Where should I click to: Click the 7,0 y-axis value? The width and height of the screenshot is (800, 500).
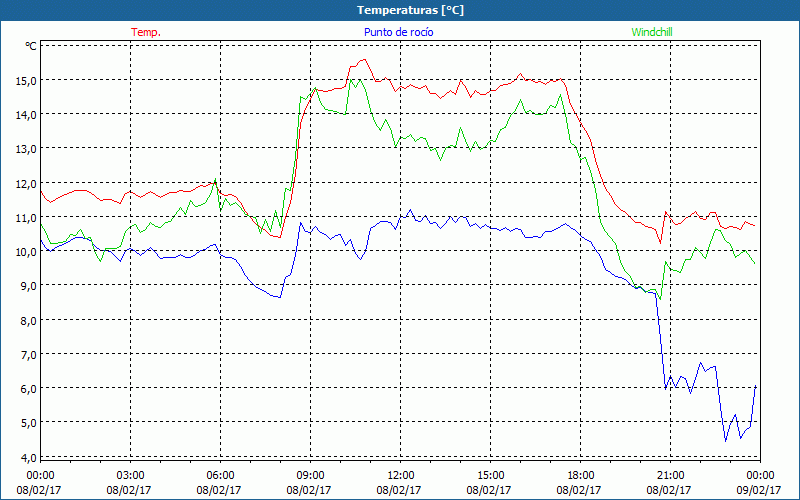coord(29,355)
